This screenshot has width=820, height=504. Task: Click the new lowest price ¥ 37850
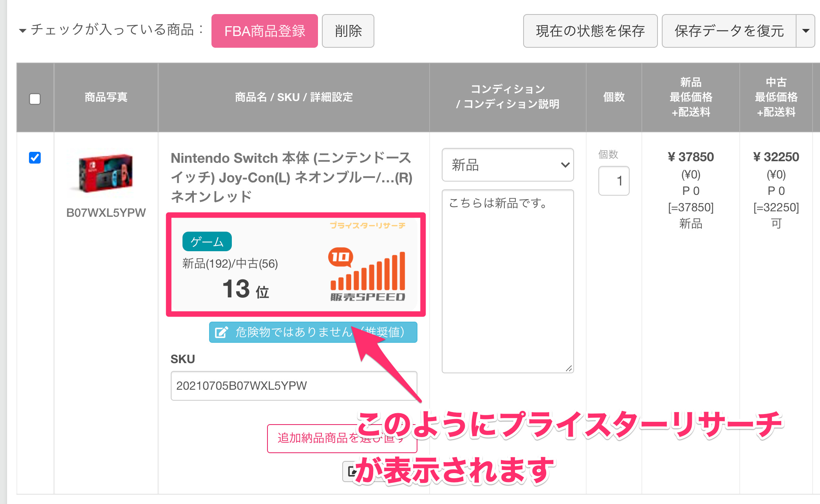tap(691, 157)
